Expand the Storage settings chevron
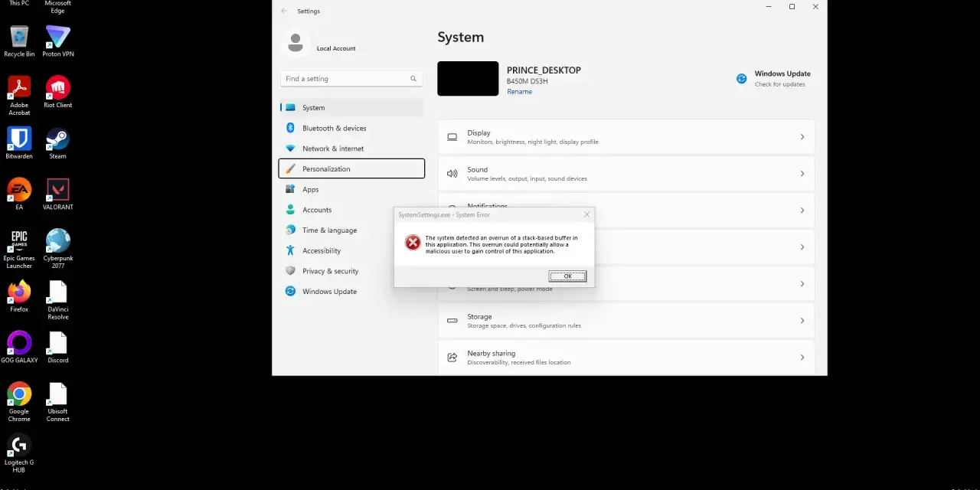980x490 pixels. [802, 321]
